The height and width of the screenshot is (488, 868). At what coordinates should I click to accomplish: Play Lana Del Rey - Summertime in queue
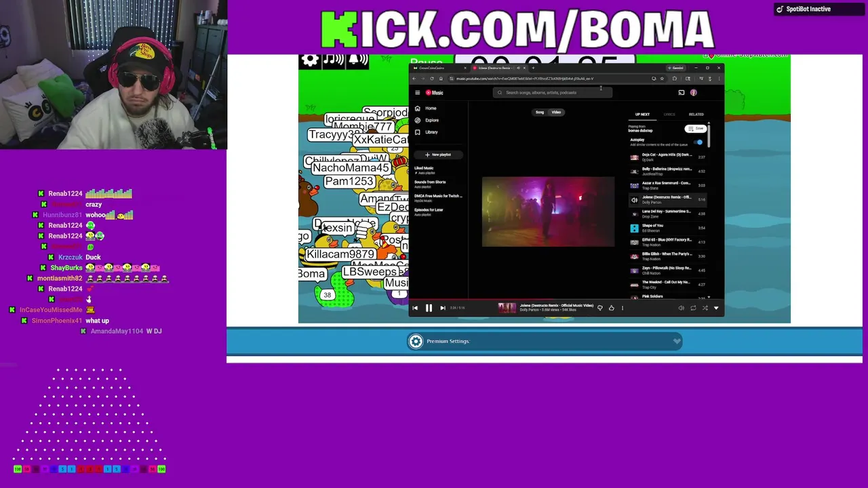click(x=667, y=214)
